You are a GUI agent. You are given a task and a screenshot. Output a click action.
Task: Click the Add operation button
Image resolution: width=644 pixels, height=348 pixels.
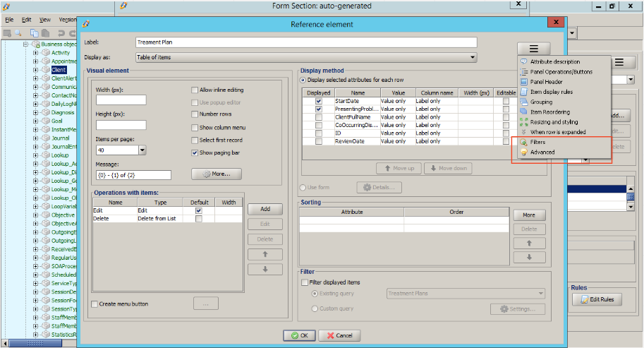[x=265, y=209]
